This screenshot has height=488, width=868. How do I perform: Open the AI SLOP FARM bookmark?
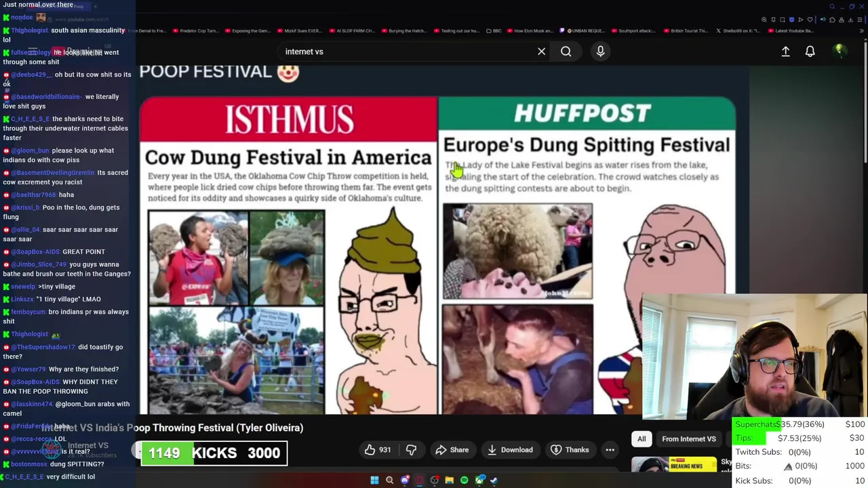pyautogui.click(x=353, y=30)
